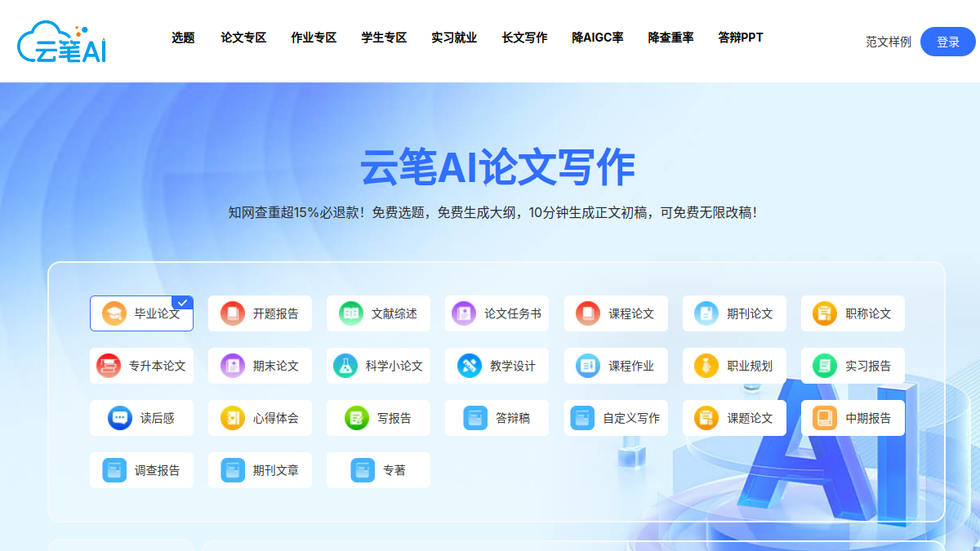Click the 课题论文 orange icon

(706, 418)
